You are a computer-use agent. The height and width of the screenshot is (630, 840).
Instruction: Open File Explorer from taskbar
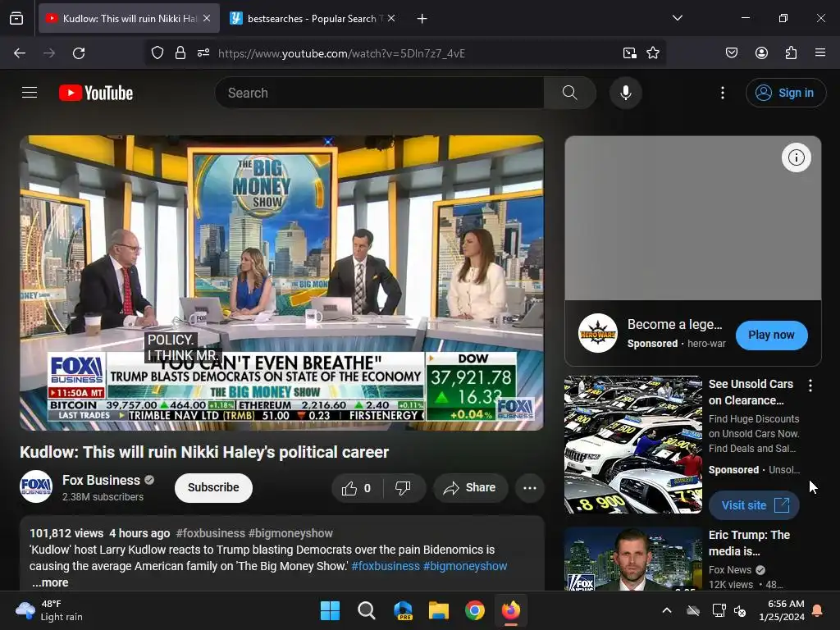[439, 610]
